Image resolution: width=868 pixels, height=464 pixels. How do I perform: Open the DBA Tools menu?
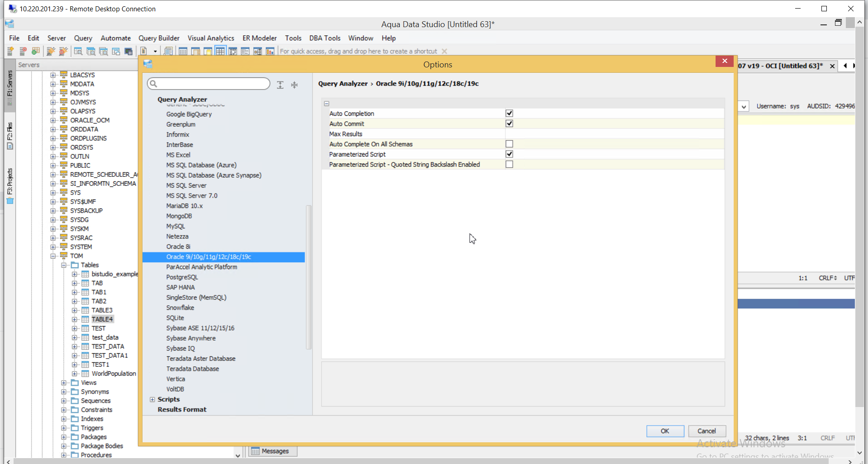[x=324, y=38]
